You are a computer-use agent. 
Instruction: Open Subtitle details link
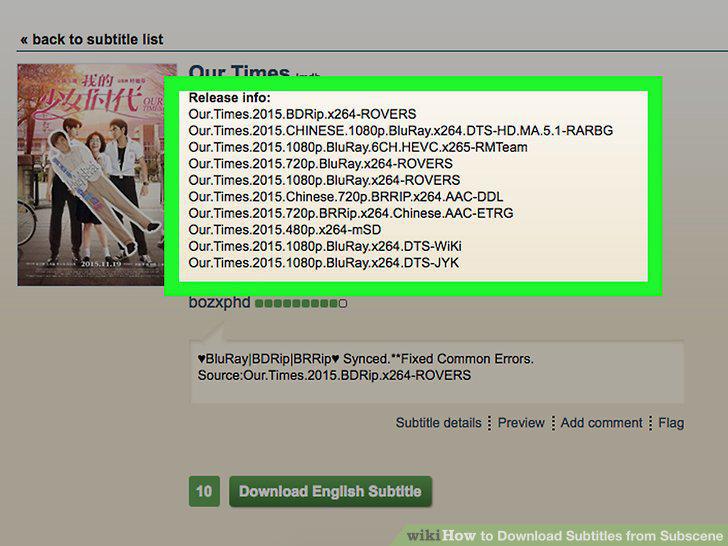tap(438, 423)
